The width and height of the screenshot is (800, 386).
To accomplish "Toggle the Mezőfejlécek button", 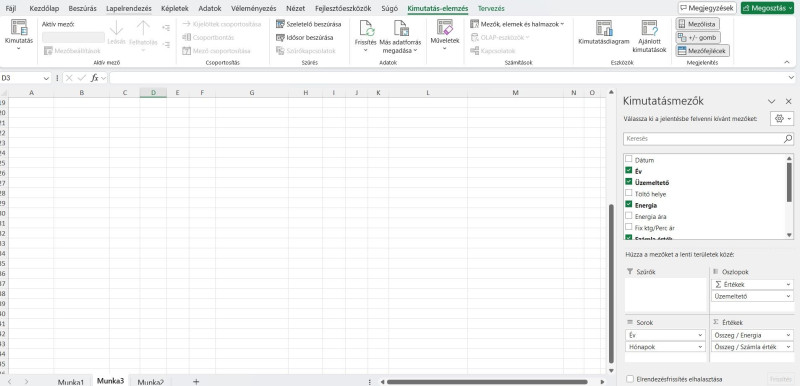I will coord(703,50).
